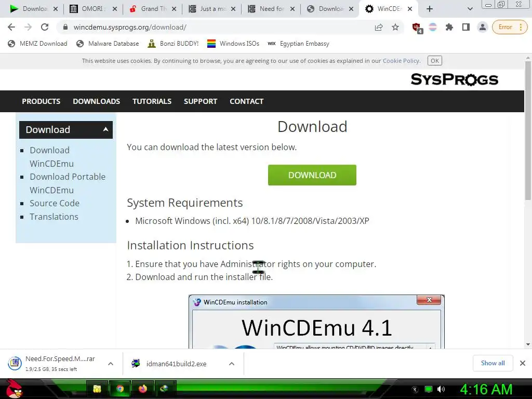Open the MEMZ Download bookmark
532x399 pixels.
[x=37, y=44]
